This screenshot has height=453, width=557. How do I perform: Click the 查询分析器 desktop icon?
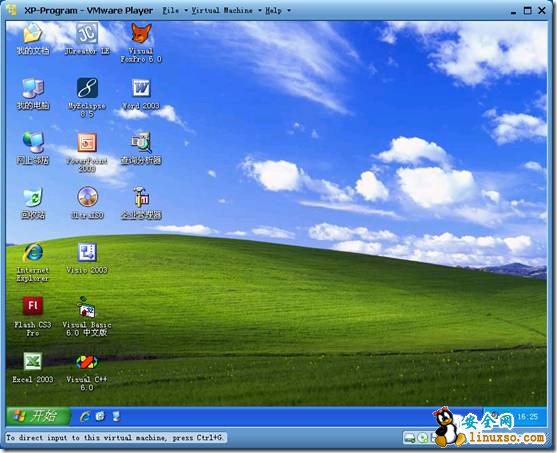coord(141,148)
